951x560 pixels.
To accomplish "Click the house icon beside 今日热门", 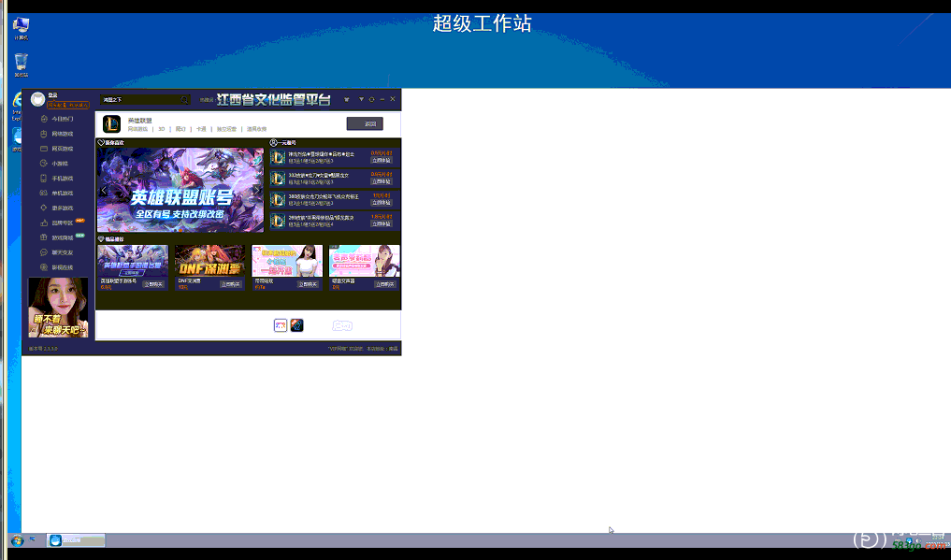I will (x=44, y=119).
